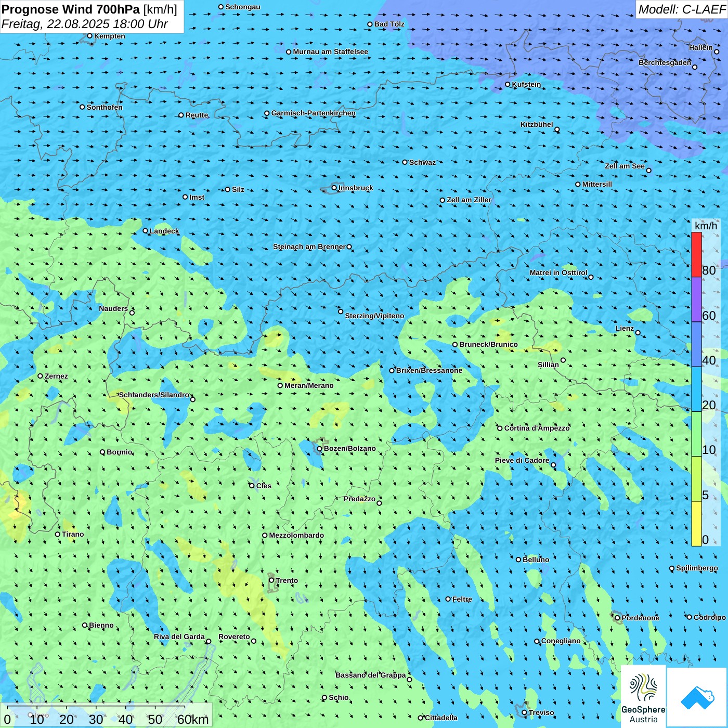Click the forecast date 'Freitag, 22.08.2025 18:00 Uhr'
728x728 pixels.
(x=85, y=24)
